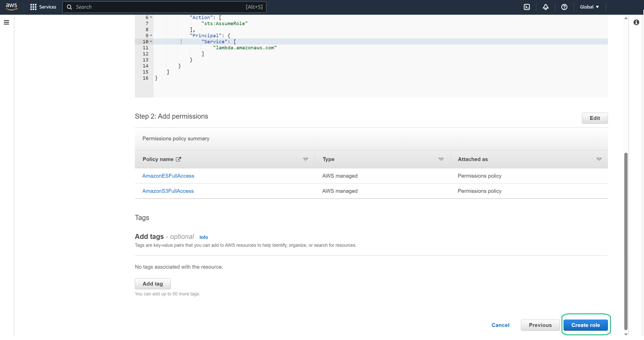The image size is (644, 340).
Task: Open the AmazonS3FullAccess policy link
Action: pos(168,191)
